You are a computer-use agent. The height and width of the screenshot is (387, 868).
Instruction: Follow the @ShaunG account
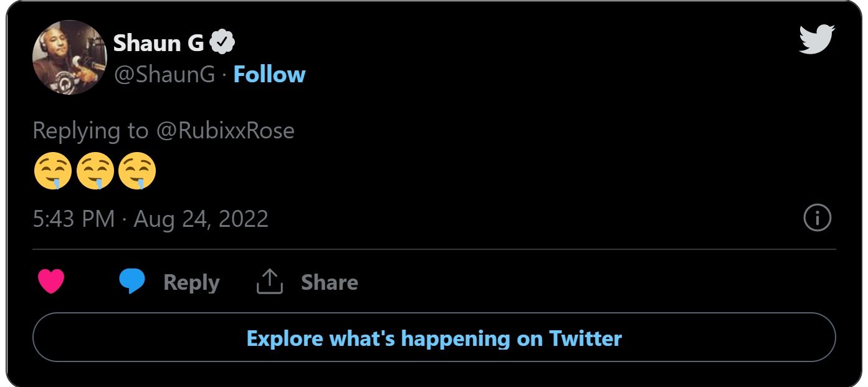pos(269,75)
